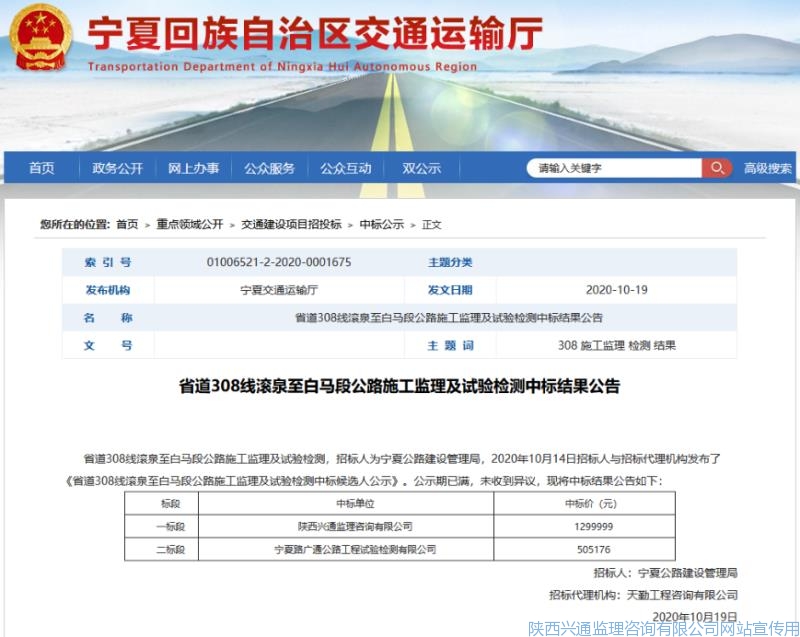Open the 首页 navigation menu

tap(41, 168)
